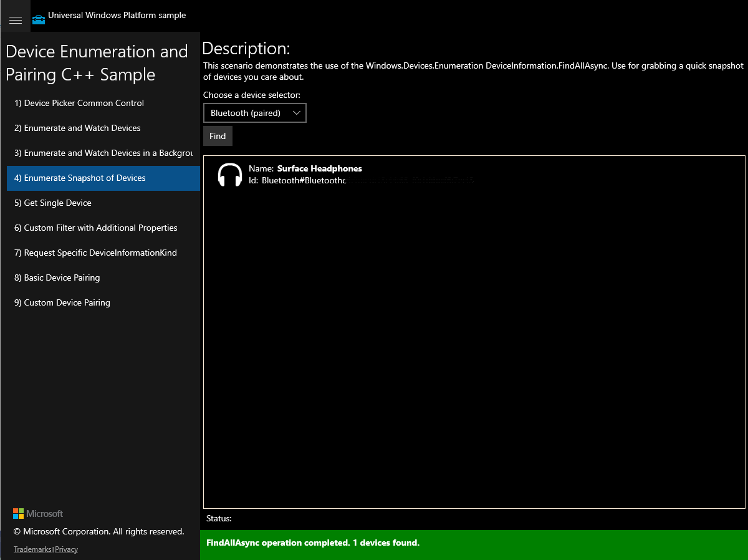
Task: Open the device selector combo box
Action: pos(255,113)
